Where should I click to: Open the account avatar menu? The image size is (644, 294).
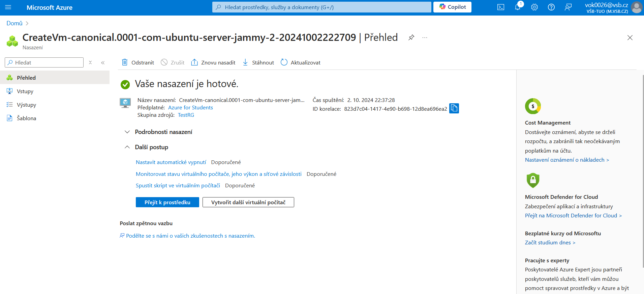coord(637,7)
